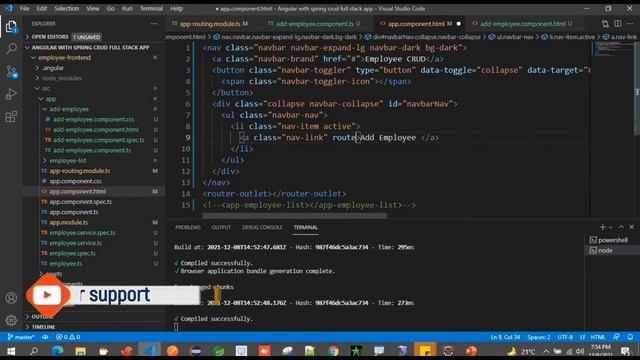The height and width of the screenshot is (360, 640).
Task: Switch to the Problems panel tab
Action: 188,227
